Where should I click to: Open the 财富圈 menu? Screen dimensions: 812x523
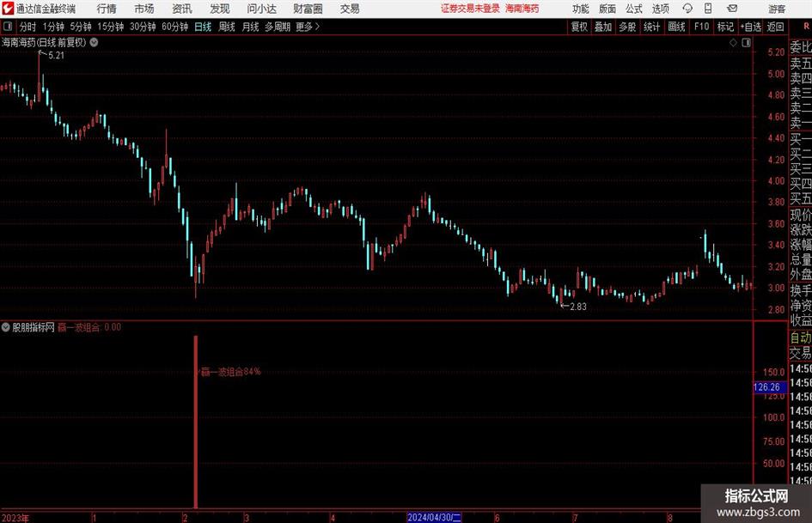pyautogui.click(x=308, y=9)
